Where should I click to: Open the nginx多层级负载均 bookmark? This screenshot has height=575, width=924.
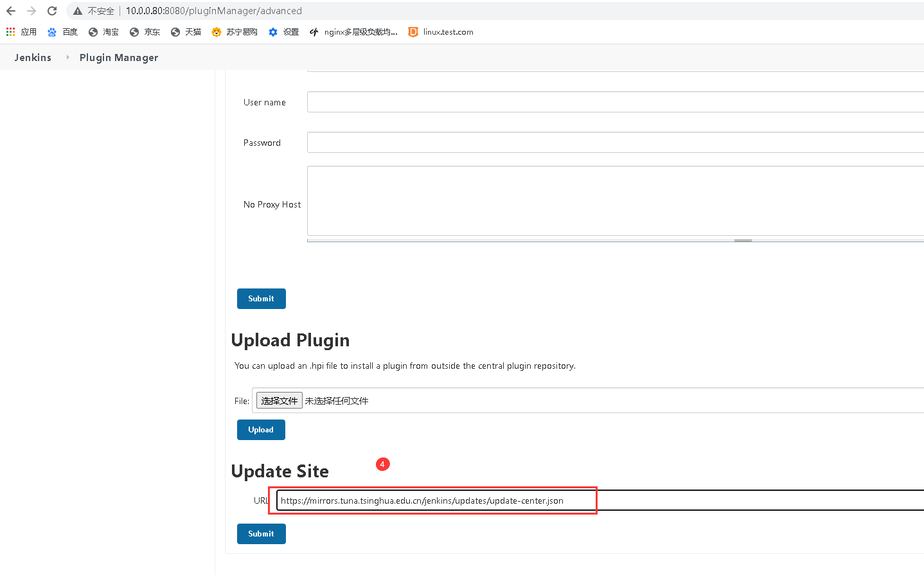[353, 31]
